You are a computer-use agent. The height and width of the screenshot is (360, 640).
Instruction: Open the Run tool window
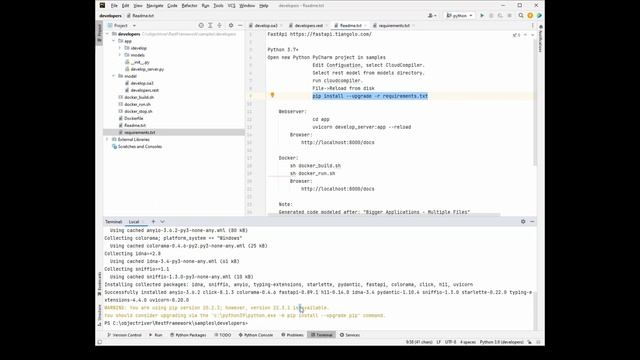[156, 335]
